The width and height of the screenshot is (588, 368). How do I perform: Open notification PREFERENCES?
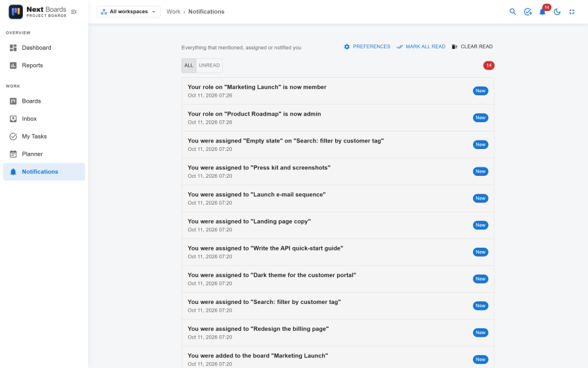pos(367,46)
